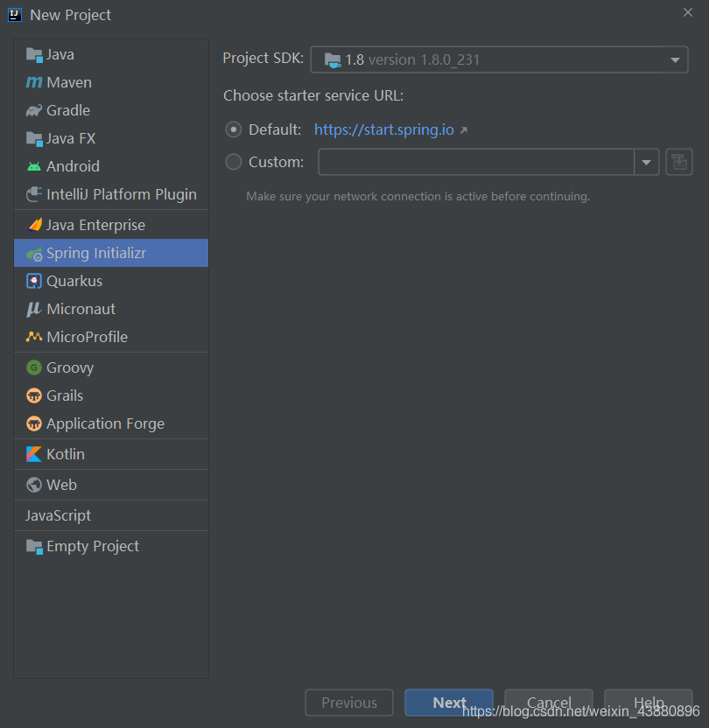Click the external link arrow after start.spring.io
Image resolution: width=709 pixels, height=728 pixels.
click(x=463, y=130)
